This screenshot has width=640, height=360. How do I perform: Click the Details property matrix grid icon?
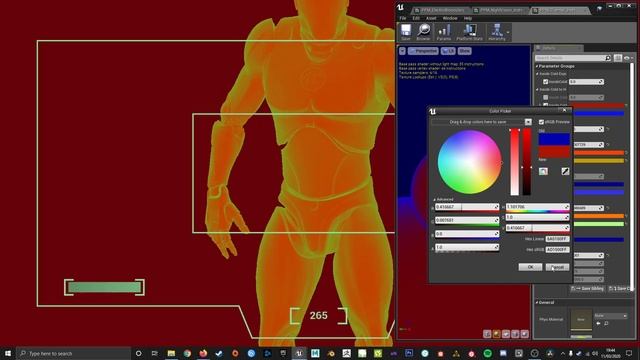tap(618, 58)
